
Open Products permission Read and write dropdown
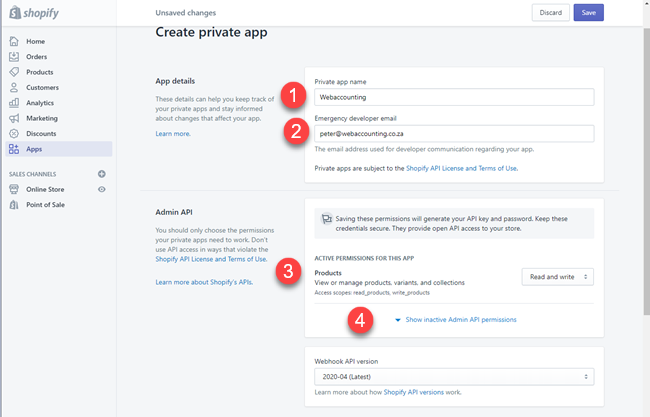tap(558, 276)
